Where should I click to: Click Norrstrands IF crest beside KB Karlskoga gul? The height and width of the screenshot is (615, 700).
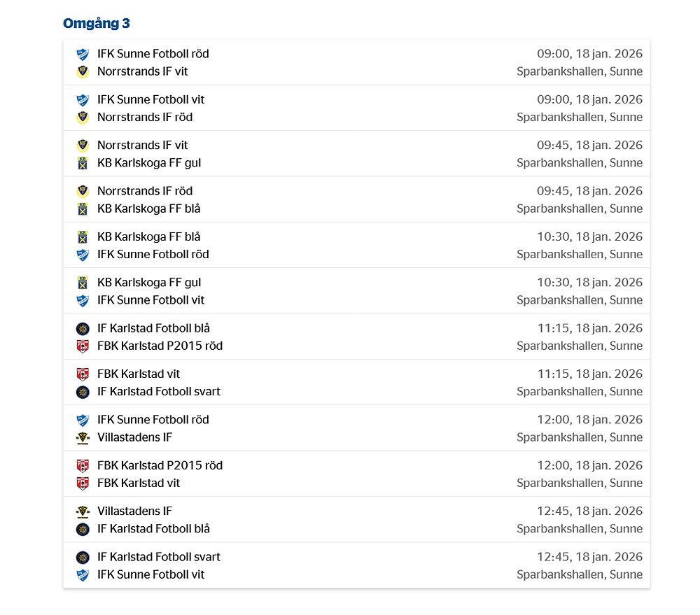83,146
